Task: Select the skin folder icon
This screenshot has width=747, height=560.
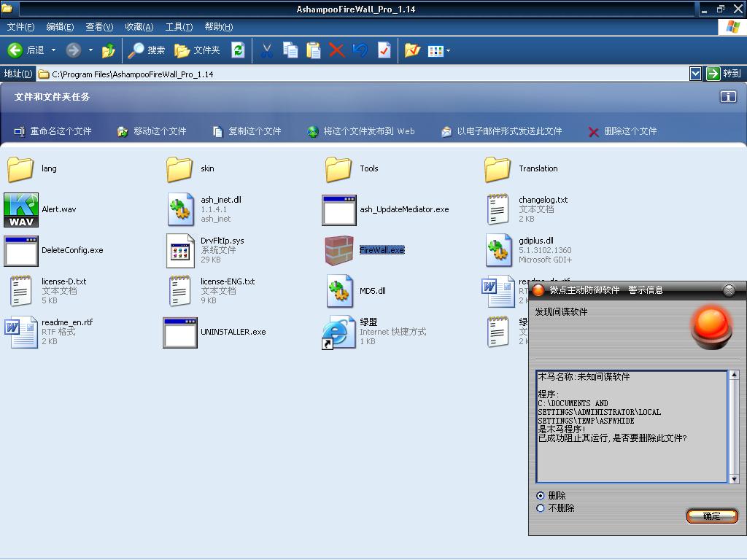Action: (179, 169)
